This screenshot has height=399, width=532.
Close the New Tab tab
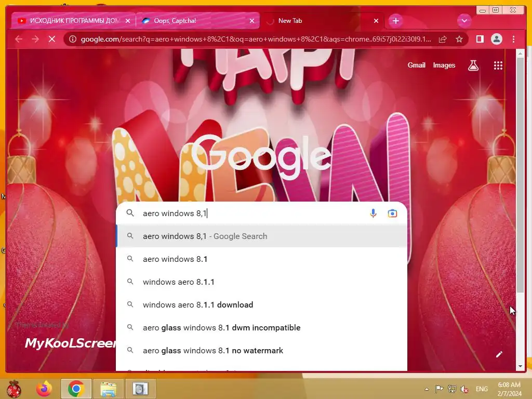coord(376,21)
